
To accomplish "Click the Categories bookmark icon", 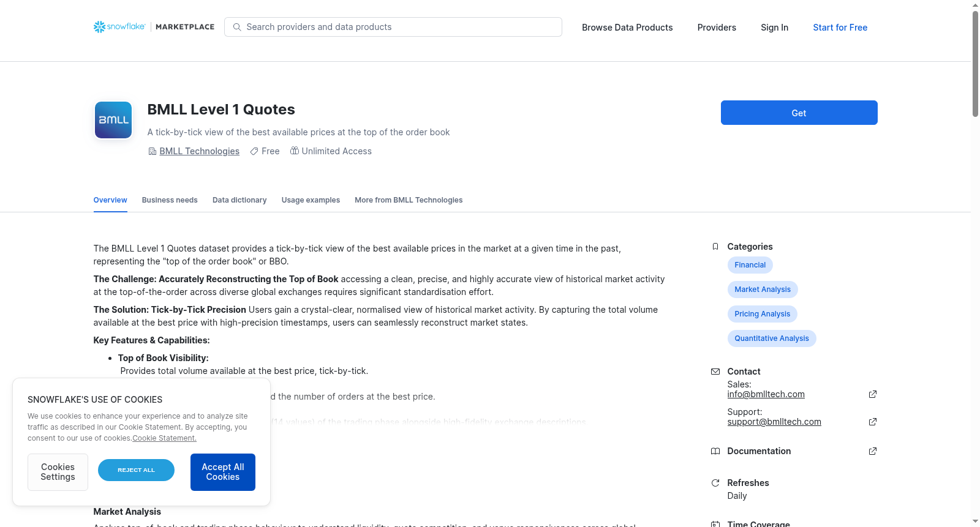I will [x=715, y=247].
